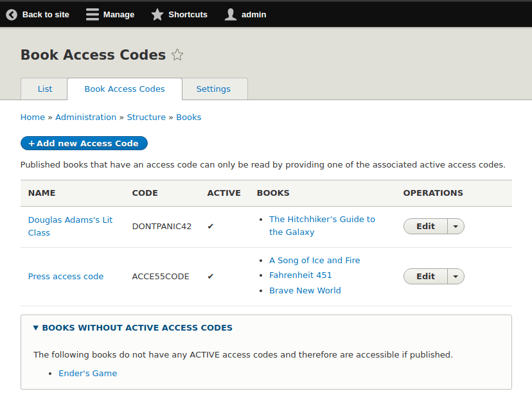The image size is (532, 407).
Task: Open the Ender's Game link
Action: 87,373
